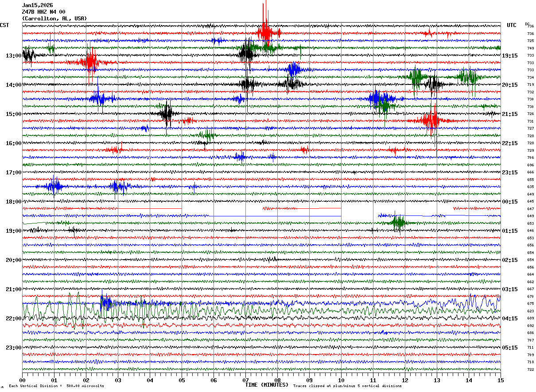Image resolution: width=536 pixels, height=392 pixels.
Task: Select the 18:00 CST time marker
Action: click(x=13, y=202)
